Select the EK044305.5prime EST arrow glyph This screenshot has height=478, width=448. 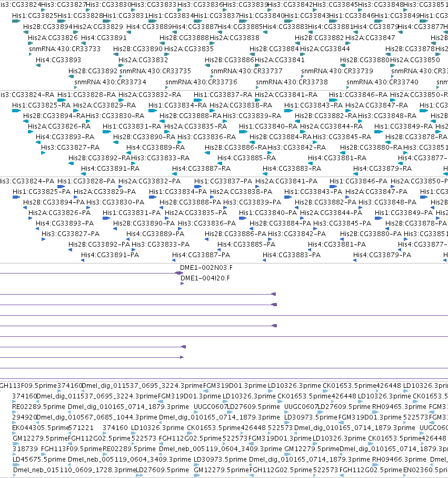click(x=14, y=434)
